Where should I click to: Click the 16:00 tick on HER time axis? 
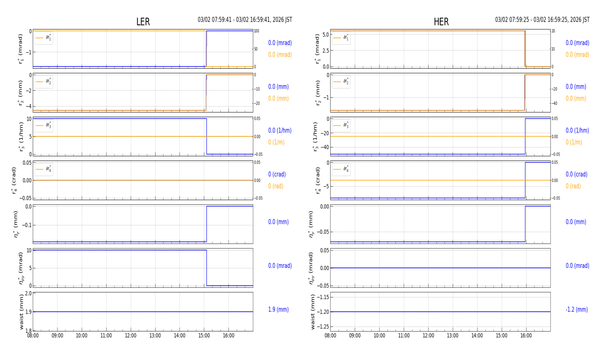coord(526,336)
